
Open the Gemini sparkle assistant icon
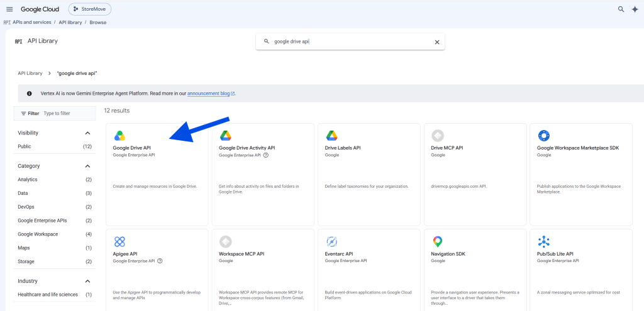[x=635, y=9]
